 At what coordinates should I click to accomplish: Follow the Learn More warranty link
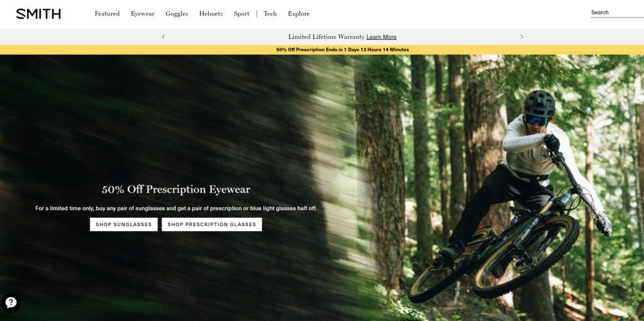click(381, 37)
